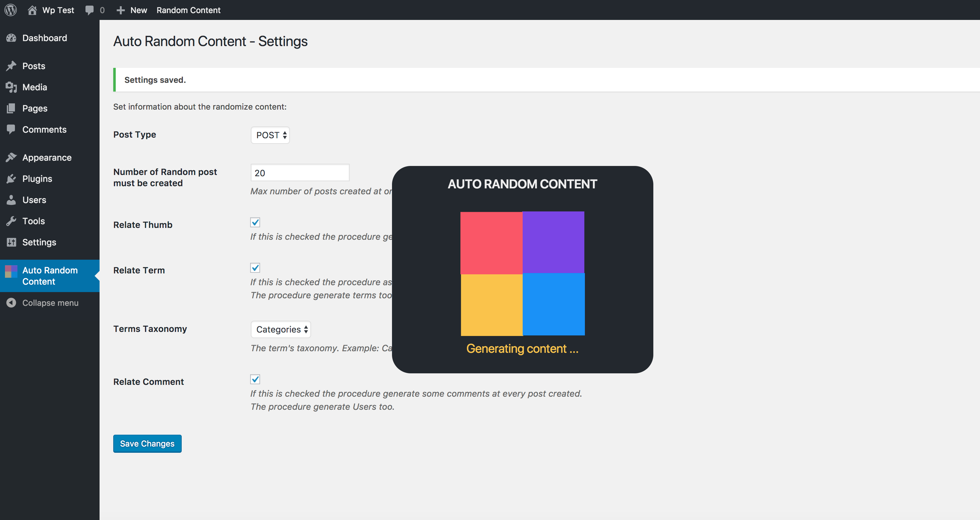Viewport: 980px width, 520px height.
Task: Expand the Terms Taxonomy Categories dropdown
Action: [281, 329]
